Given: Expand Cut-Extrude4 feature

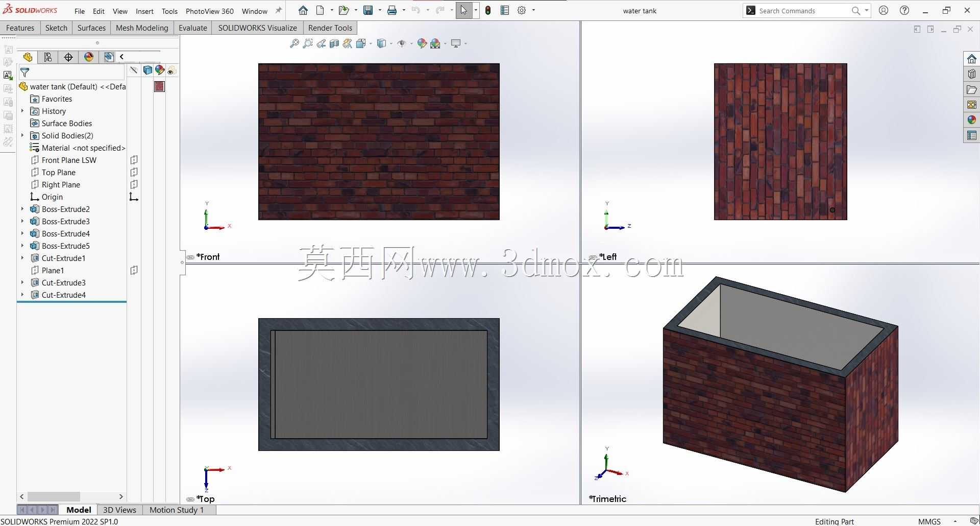Looking at the screenshot, I should click(x=22, y=295).
